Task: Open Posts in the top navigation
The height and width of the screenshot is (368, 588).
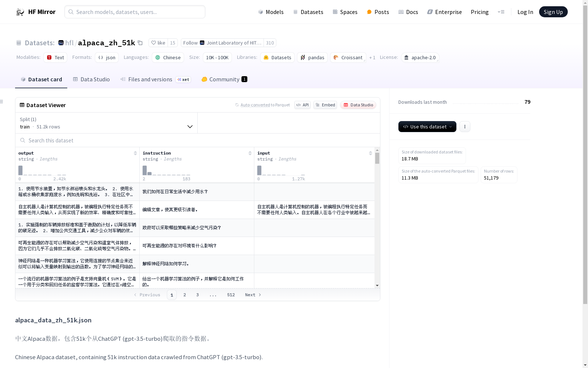Action: click(378, 12)
